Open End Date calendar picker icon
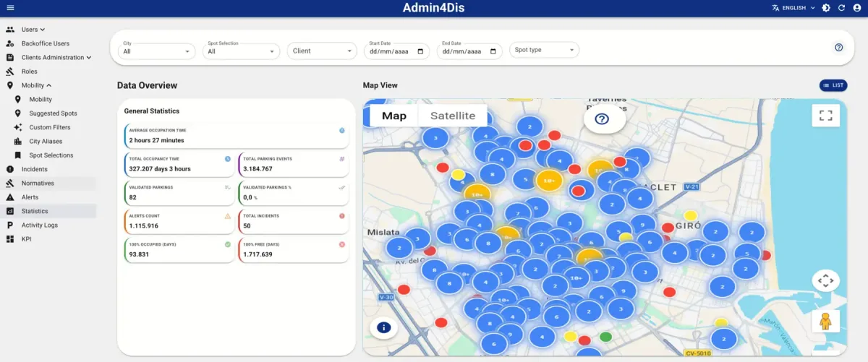This screenshot has width=868, height=362. 493,52
